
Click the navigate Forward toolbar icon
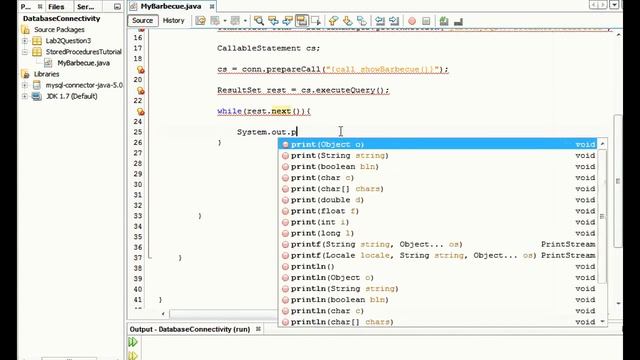[x=236, y=21]
